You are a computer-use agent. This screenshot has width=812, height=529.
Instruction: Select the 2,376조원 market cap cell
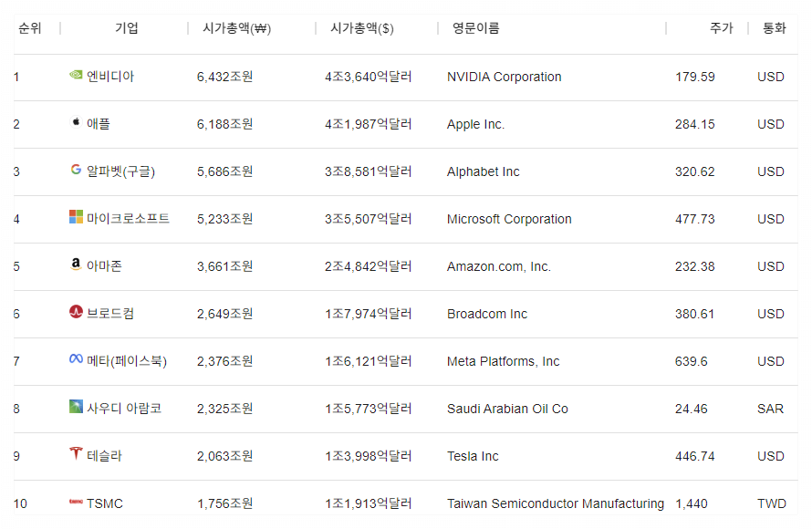tap(224, 361)
